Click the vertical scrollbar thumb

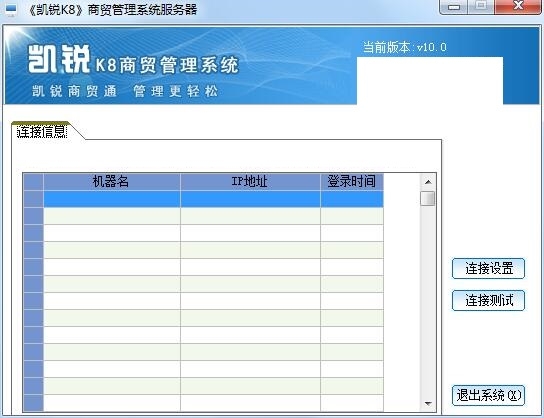[x=427, y=198]
